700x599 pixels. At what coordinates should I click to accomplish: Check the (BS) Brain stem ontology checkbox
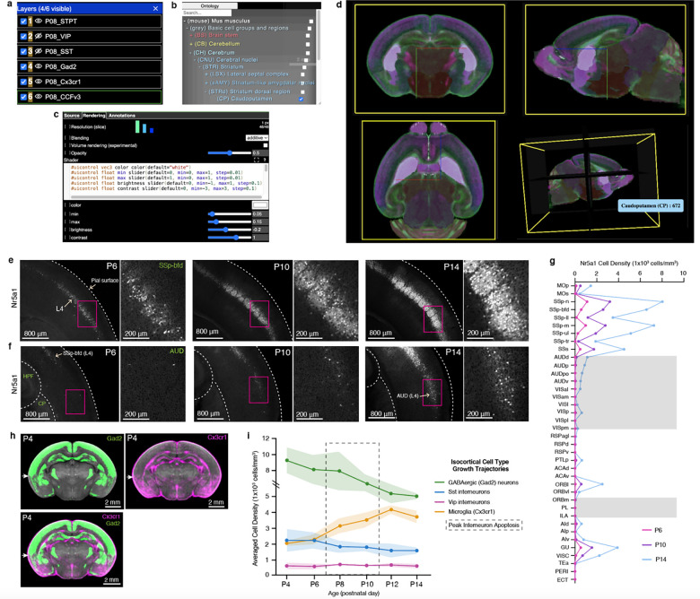(308, 35)
